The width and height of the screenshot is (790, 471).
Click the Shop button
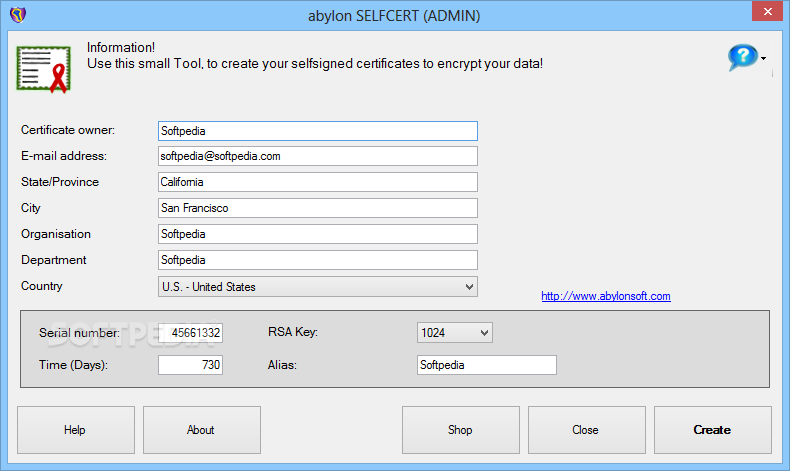coord(460,430)
